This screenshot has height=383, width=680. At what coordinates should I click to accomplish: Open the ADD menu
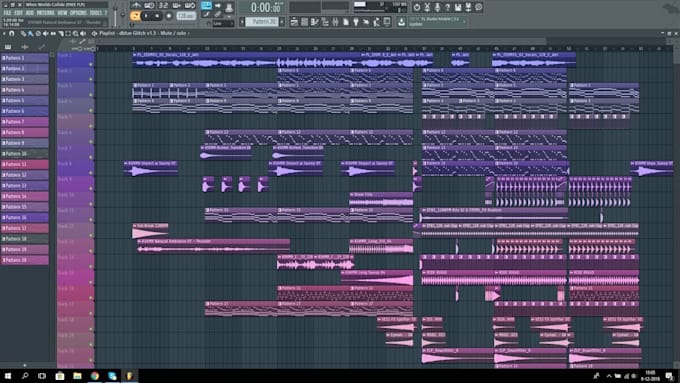29,13
